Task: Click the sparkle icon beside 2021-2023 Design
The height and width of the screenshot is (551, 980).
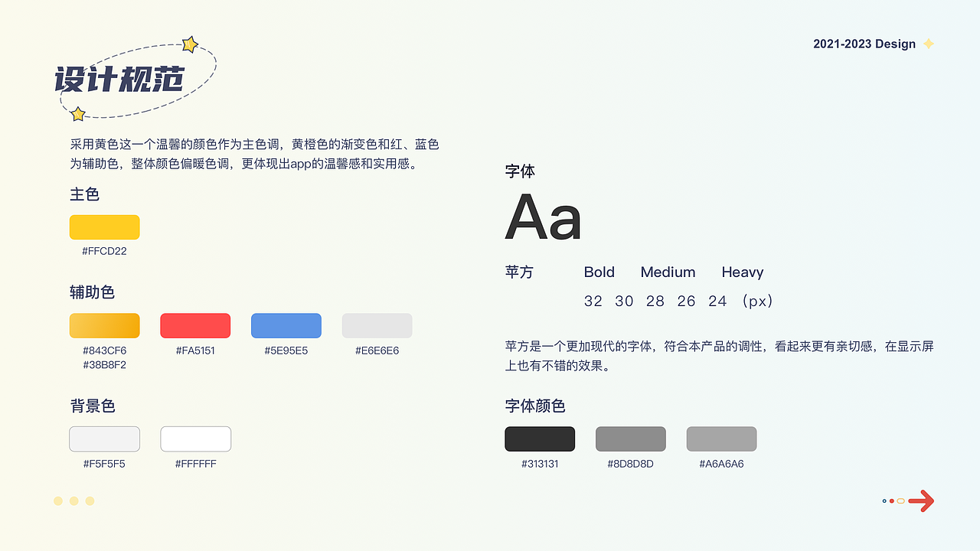Action: point(929,44)
